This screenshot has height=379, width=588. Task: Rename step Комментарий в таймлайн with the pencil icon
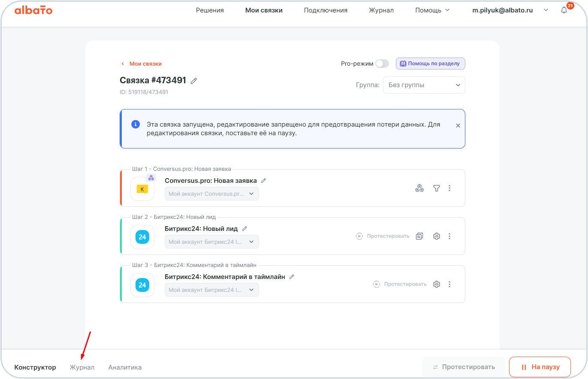click(x=292, y=277)
